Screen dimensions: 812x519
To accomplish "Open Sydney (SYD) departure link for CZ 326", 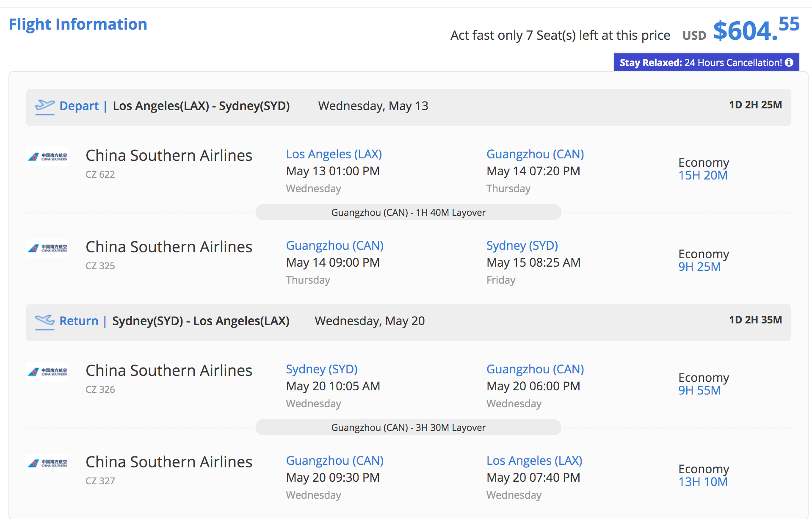I will coord(321,369).
